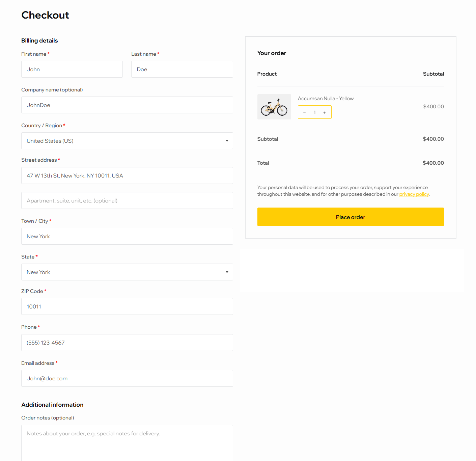Click the Company name optional field
This screenshot has width=476, height=461.
127,105
